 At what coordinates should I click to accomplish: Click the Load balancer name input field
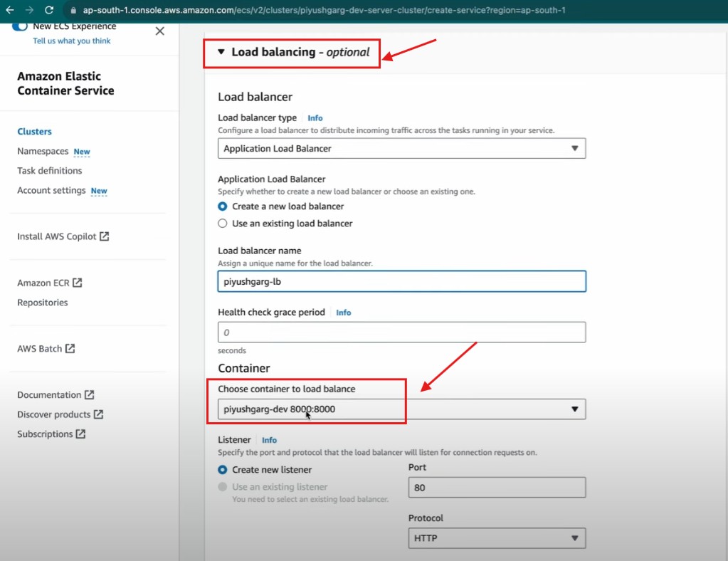(x=401, y=281)
